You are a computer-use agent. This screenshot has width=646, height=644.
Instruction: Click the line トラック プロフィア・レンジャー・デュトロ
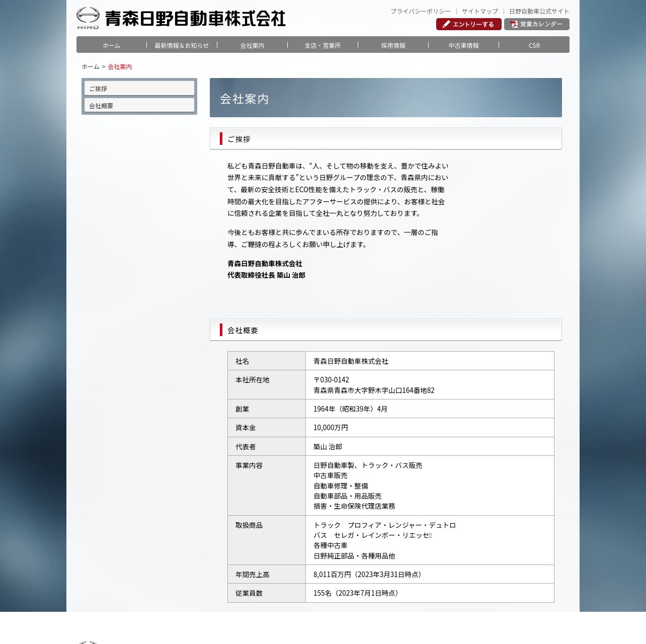tap(384, 525)
